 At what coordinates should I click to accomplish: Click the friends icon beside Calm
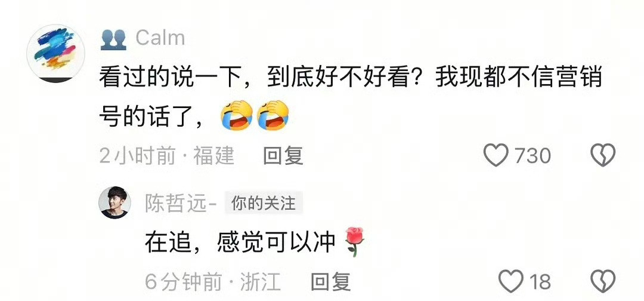113,39
